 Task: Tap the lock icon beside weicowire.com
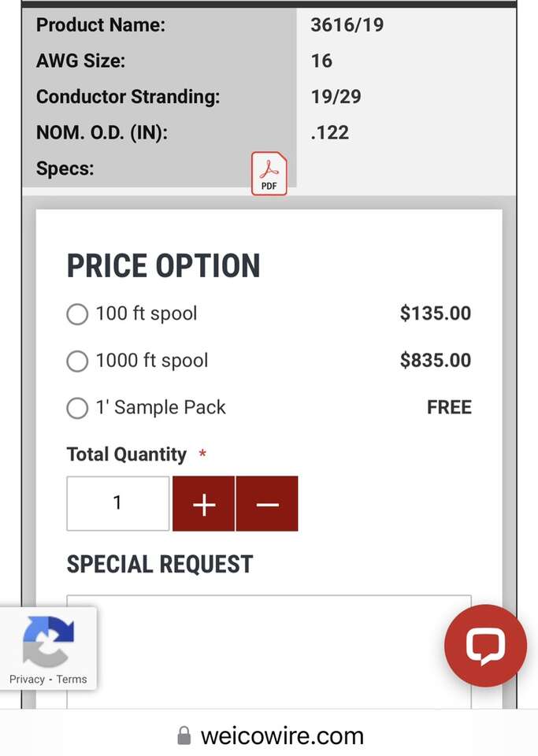pos(184,736)
